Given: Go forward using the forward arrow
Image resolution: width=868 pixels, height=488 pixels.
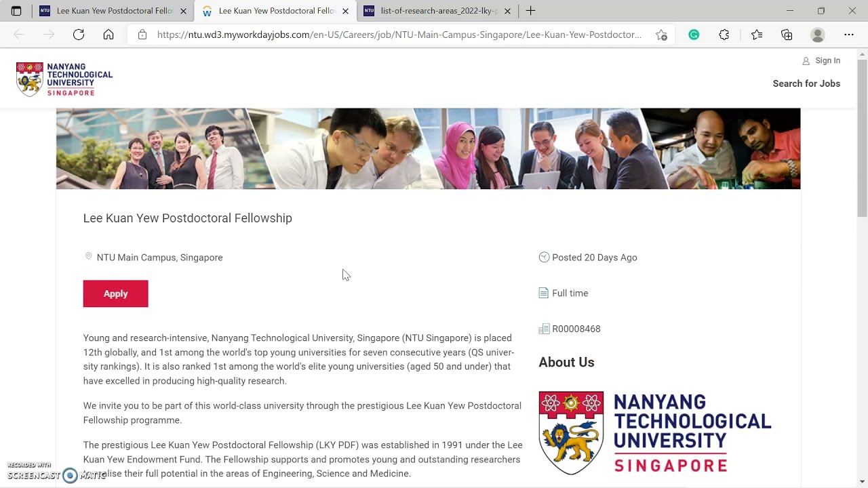Looking at the screenshot, I should pos(49,35).
